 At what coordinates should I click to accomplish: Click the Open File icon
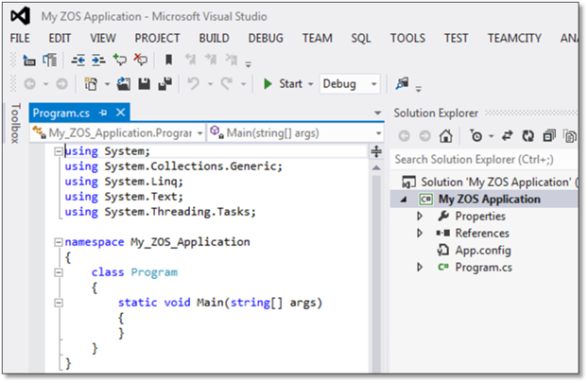(124, 84)
